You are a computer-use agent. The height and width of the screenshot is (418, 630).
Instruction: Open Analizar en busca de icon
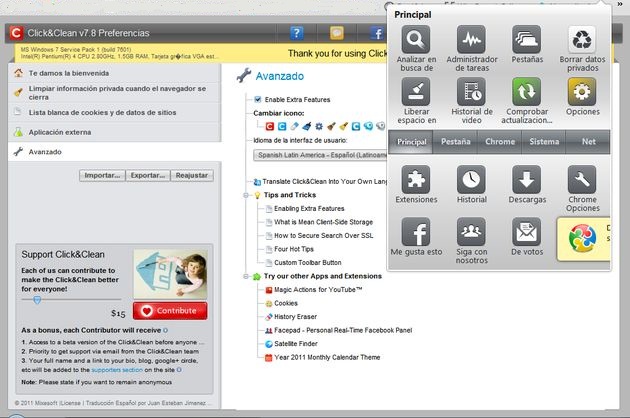[x=416, y=39]
